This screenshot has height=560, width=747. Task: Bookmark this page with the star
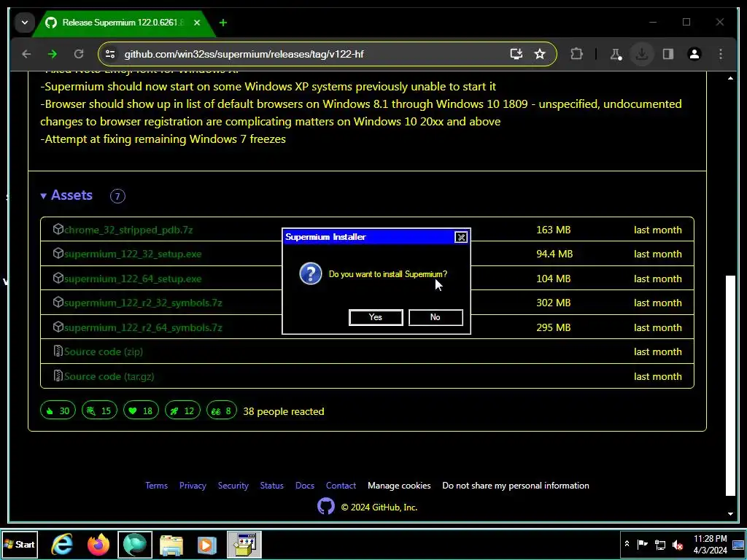[x=539, y=54]
